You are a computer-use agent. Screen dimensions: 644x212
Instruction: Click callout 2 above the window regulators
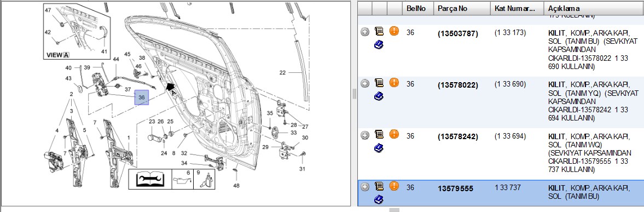(71, 94)
